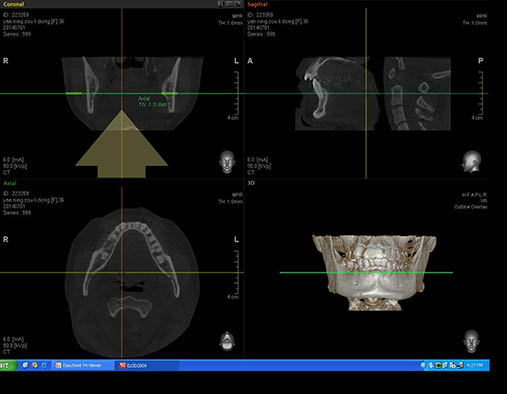507x394 pixels.
Task: Click the side-profile head orientation icon in Sagittal view
Action: tap(471, 162)
